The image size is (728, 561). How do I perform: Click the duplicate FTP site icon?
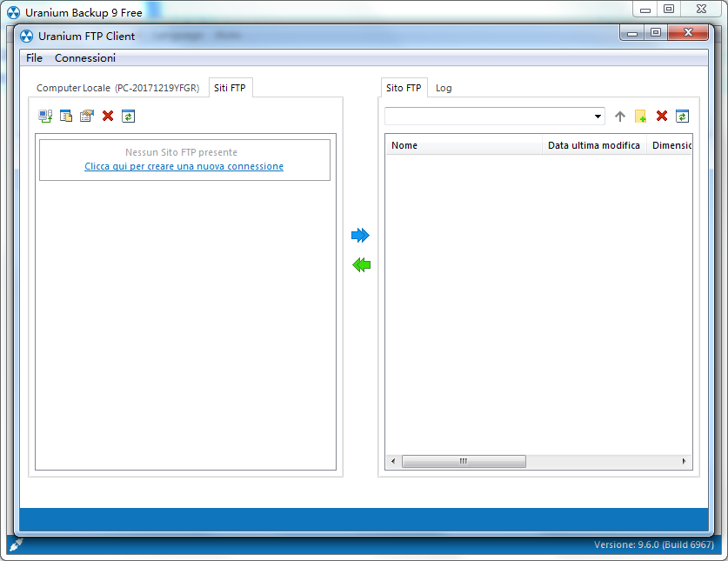click(66, 116)
